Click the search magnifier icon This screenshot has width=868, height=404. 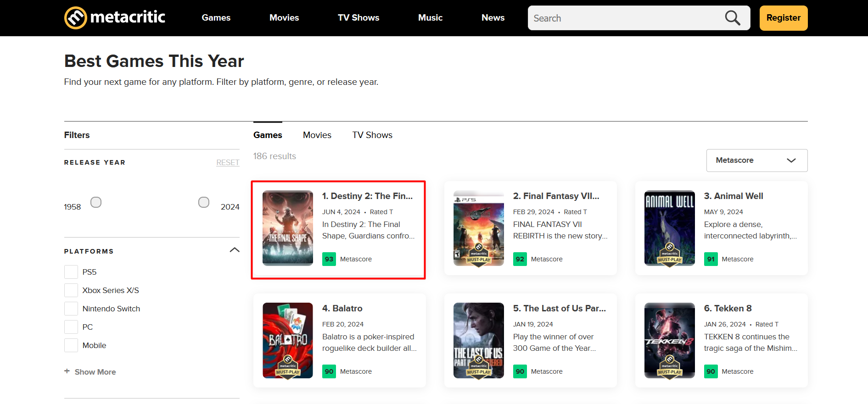[733, 18]
